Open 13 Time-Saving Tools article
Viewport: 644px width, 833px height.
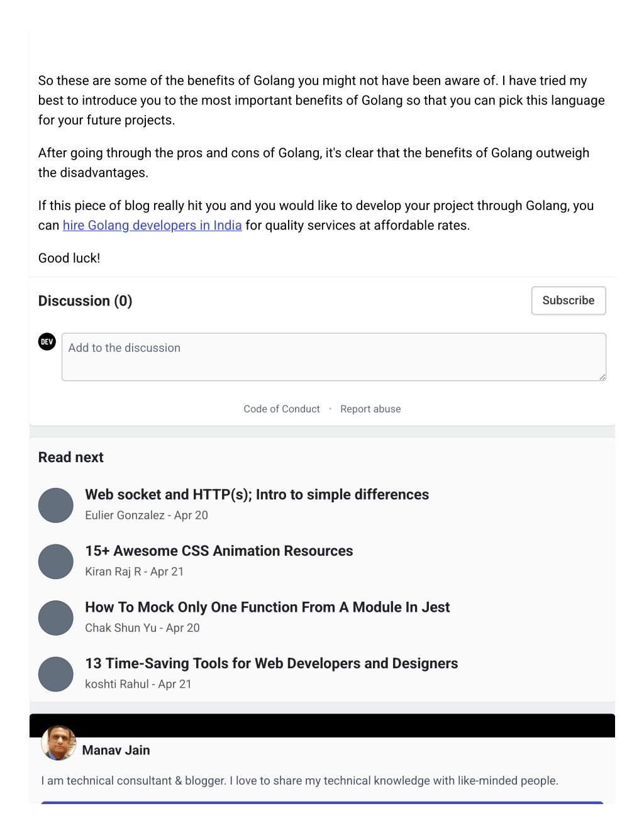[272, 663]
